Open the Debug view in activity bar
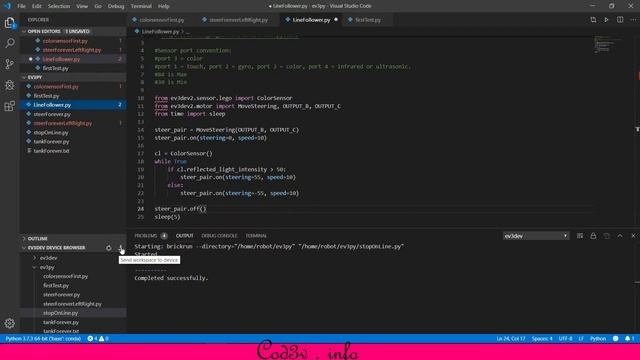The width and height of the screenshot is (640, 360). [9, 85]
